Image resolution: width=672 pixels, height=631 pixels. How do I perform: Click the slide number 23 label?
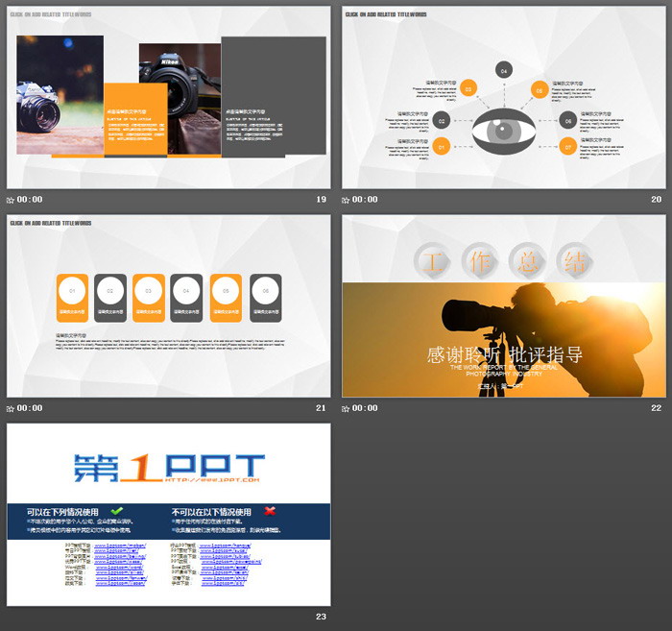321,617
